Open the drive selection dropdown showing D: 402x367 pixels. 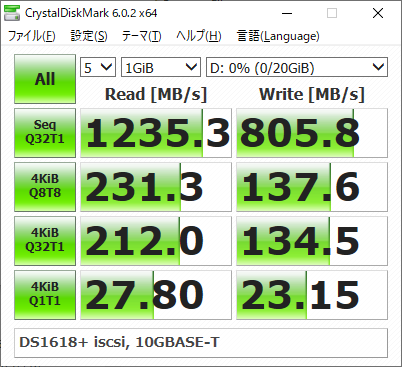pyautogui.click(x=297, y=67)
